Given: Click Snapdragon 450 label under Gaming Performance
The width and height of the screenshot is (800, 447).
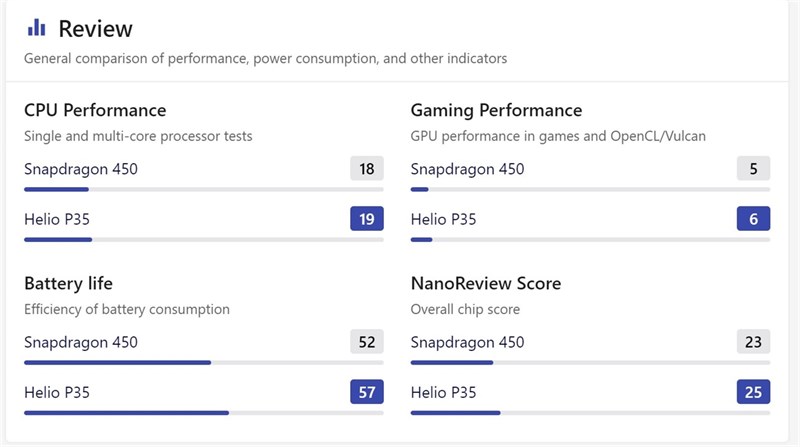Looking at the screenshot, I should pos(467,168).
